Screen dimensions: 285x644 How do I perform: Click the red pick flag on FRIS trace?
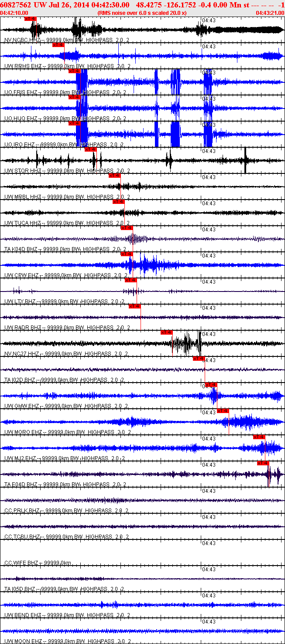(75, 71)
